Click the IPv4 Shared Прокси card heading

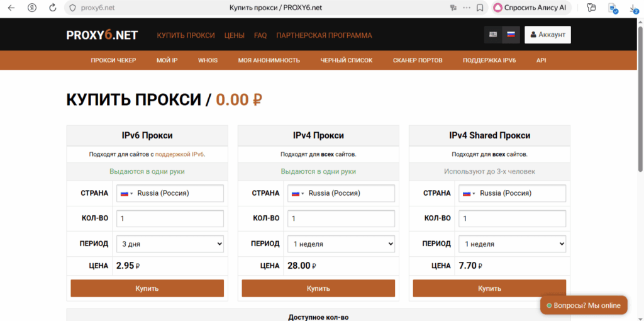tap(489, 135)
